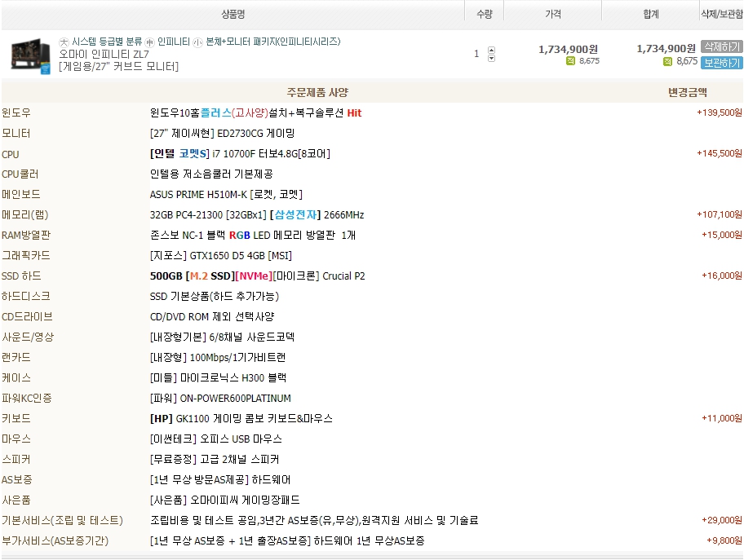Click the 삭제/보관함 column header

pos(722,14)
